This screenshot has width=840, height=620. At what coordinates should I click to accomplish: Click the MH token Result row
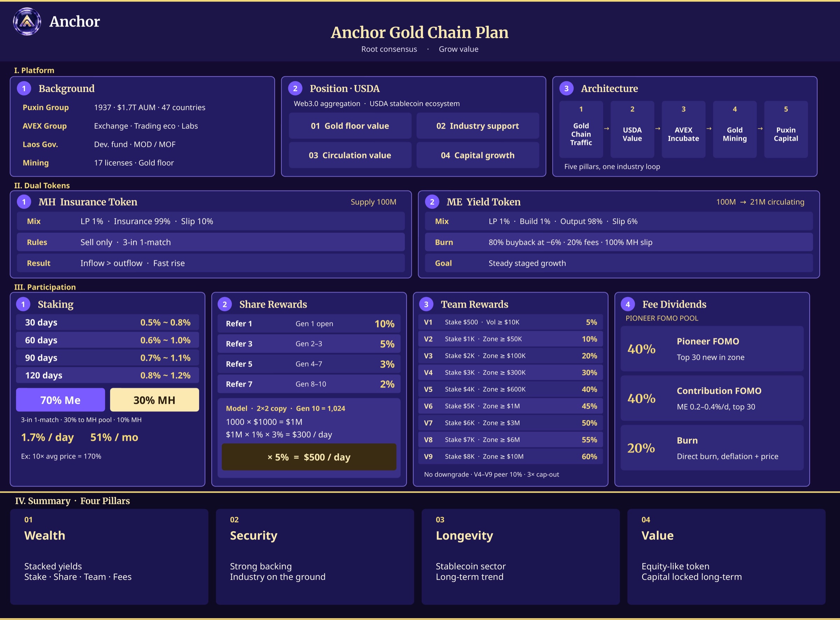[x=211, y=263]
